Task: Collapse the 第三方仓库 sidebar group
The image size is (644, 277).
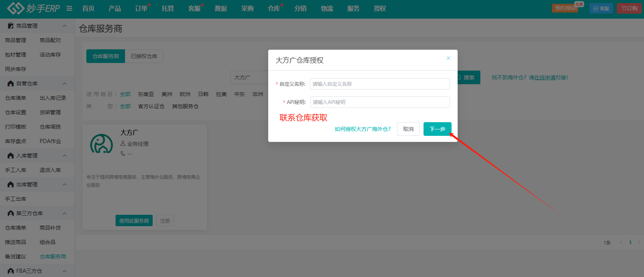Action: point(64,213)
